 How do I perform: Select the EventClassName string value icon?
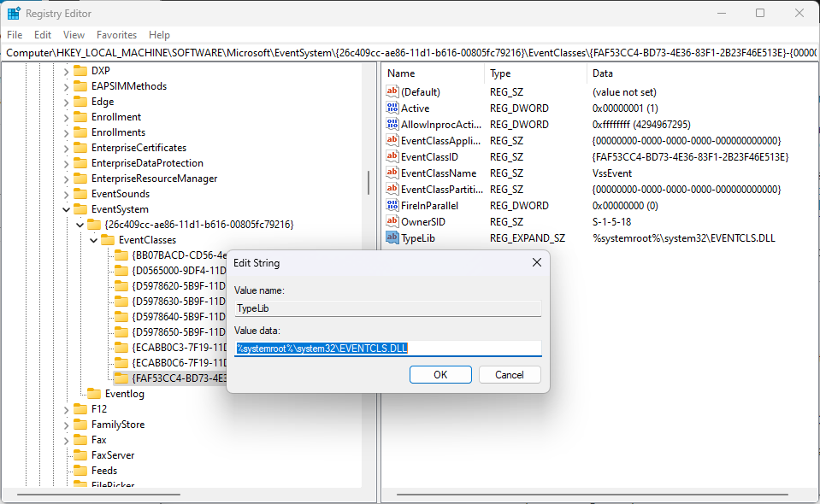pyautogui.click(x=392, y=173)
